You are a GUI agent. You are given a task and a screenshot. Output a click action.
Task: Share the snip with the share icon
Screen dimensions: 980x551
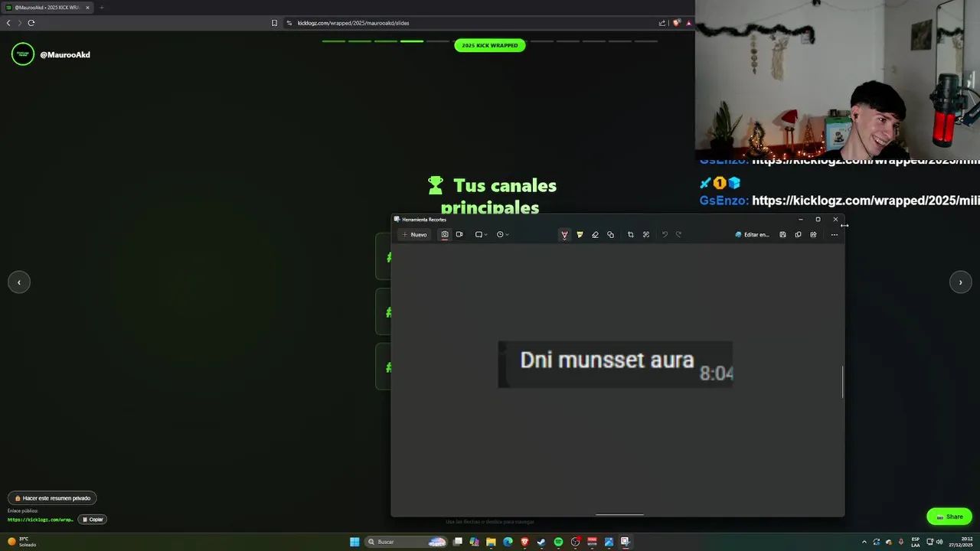(x=813, y=235)
